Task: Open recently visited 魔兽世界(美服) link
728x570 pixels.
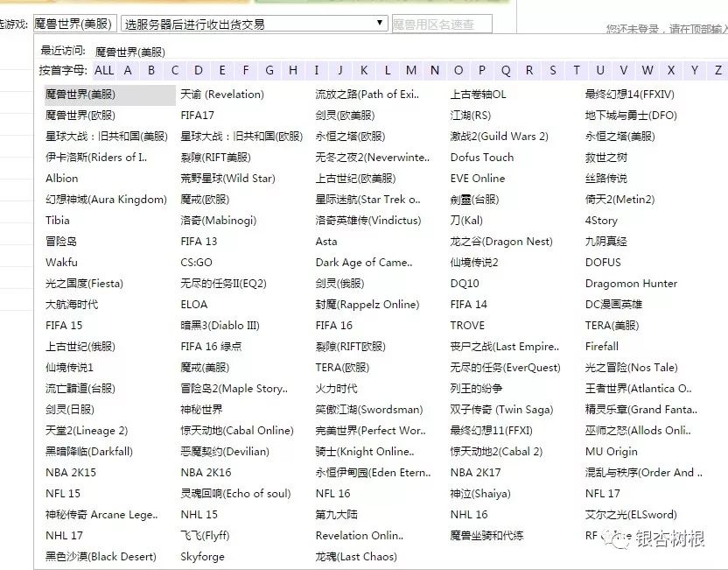Action: click(130, 52)
